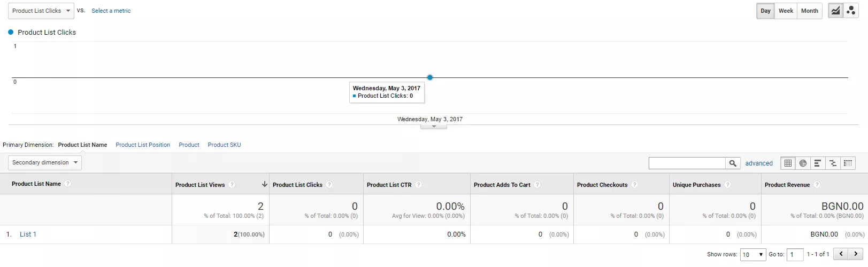Switch to line chart view

pyautogui.click(x=835, y=11)
